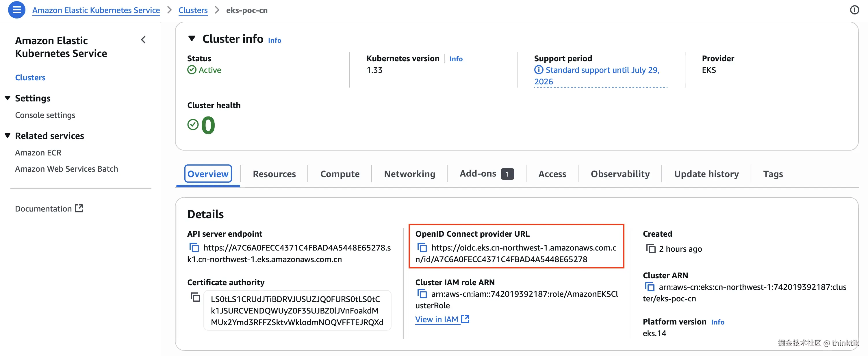868x356 pixels.
Task: Copy the API server endpoint
Action: point(194,247)
